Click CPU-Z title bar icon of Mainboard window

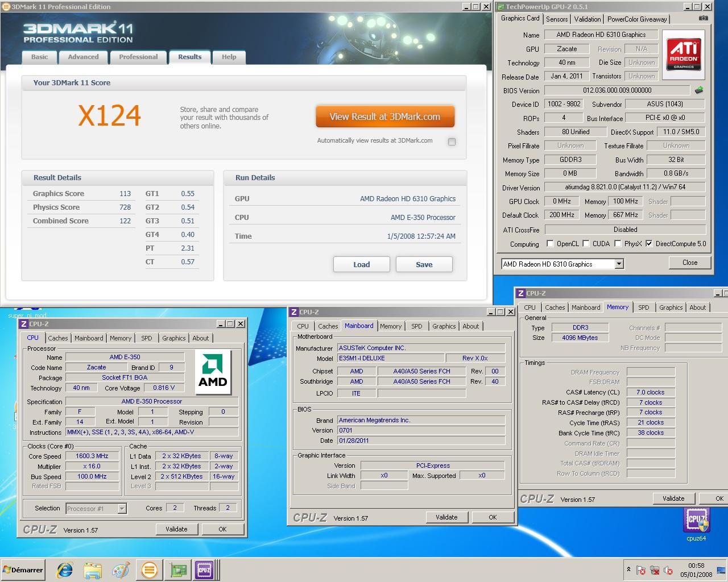[x=294, y=312]
